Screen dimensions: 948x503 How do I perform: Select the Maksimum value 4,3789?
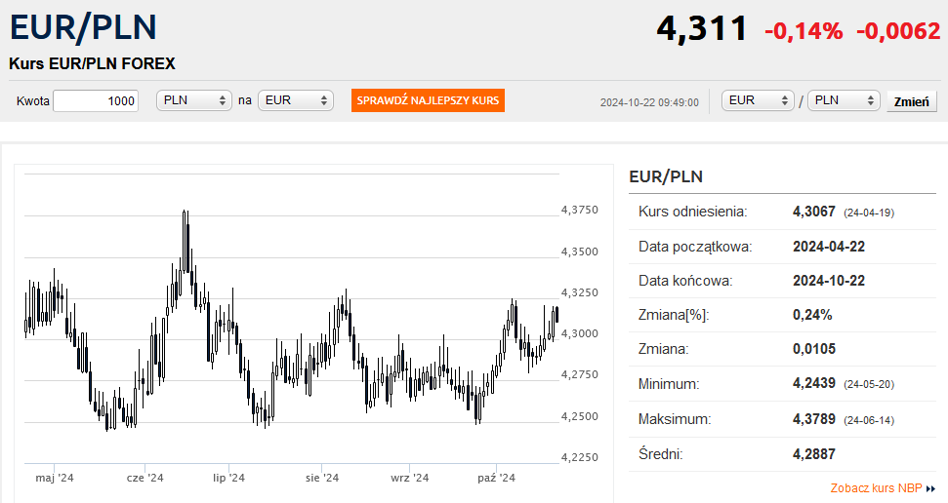coord(815,417)
